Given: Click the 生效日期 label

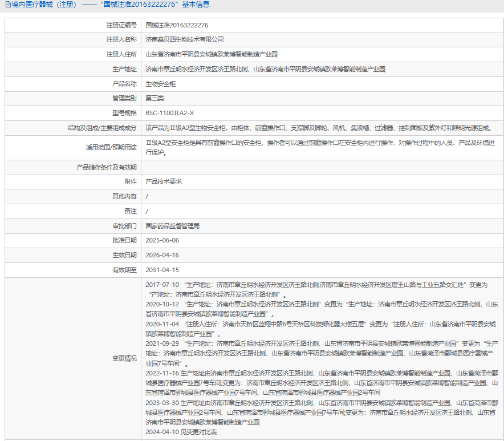Looking at the screenshot, I should (124, 255).
